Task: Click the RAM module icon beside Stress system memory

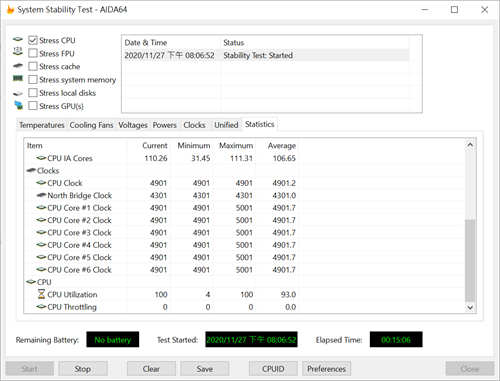Action: [18, 78]
